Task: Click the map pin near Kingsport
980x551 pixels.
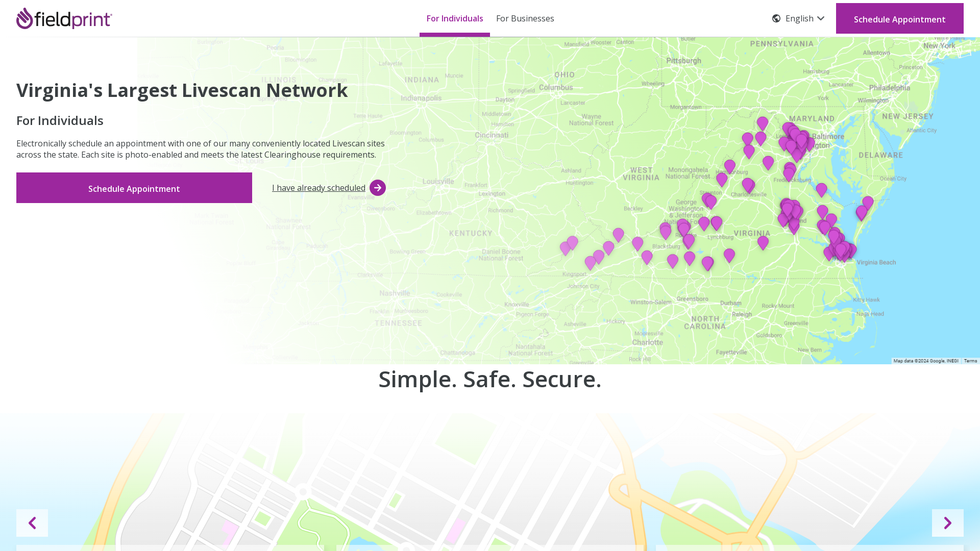Action: (590, 263)
